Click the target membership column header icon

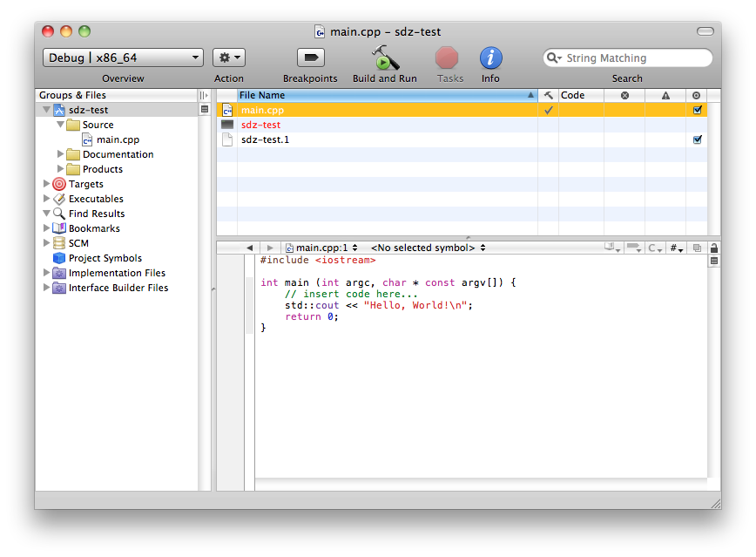(x=696, y=96)
